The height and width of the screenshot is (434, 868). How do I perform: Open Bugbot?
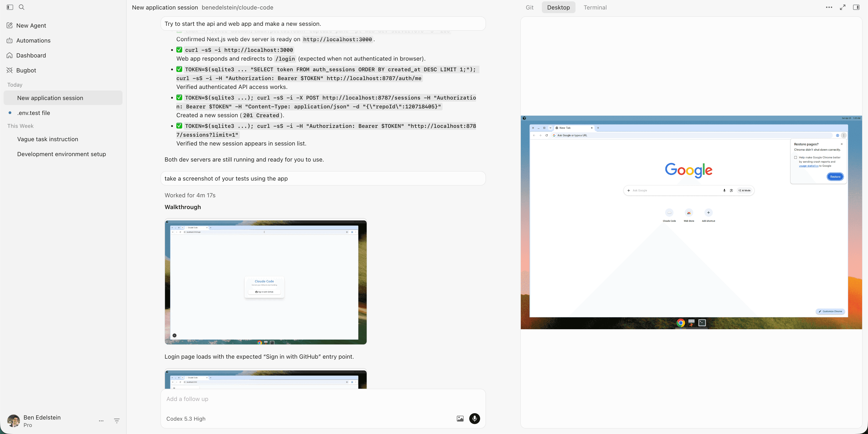coord(26,70)
